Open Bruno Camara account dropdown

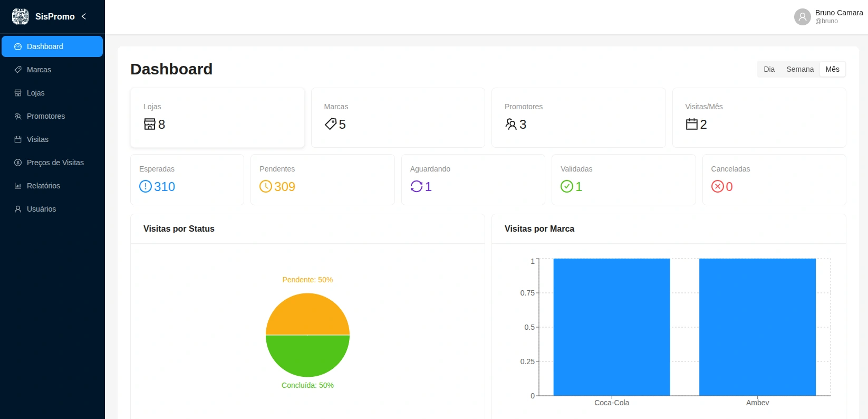point(828,17)
